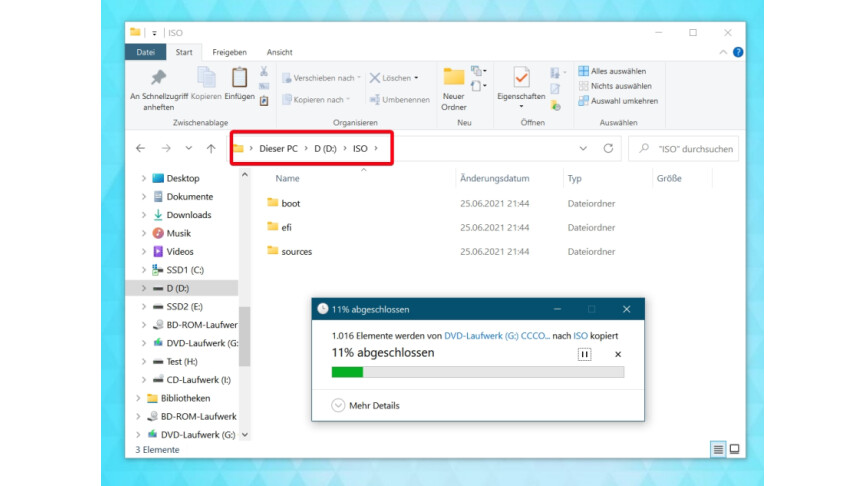
Task: Expand the Desktop tree node
Action: point(143,179)
